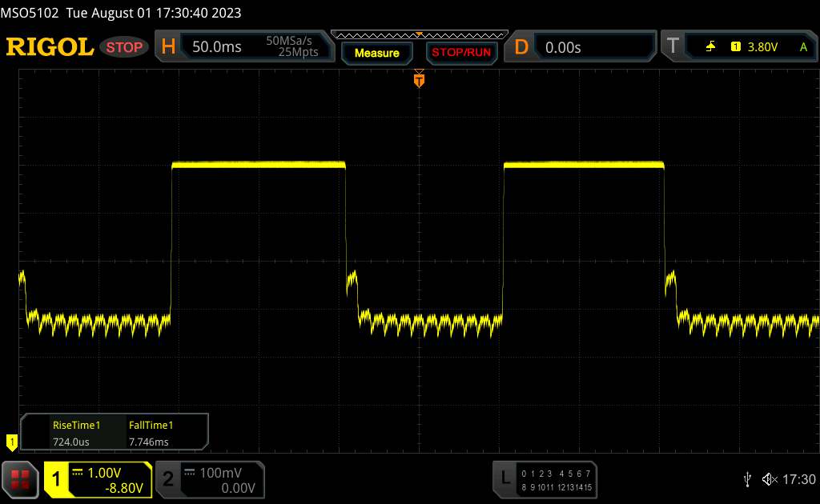Click the USB connection status icon
Viewport: 820px width, 504px height.
click(747, 479)
